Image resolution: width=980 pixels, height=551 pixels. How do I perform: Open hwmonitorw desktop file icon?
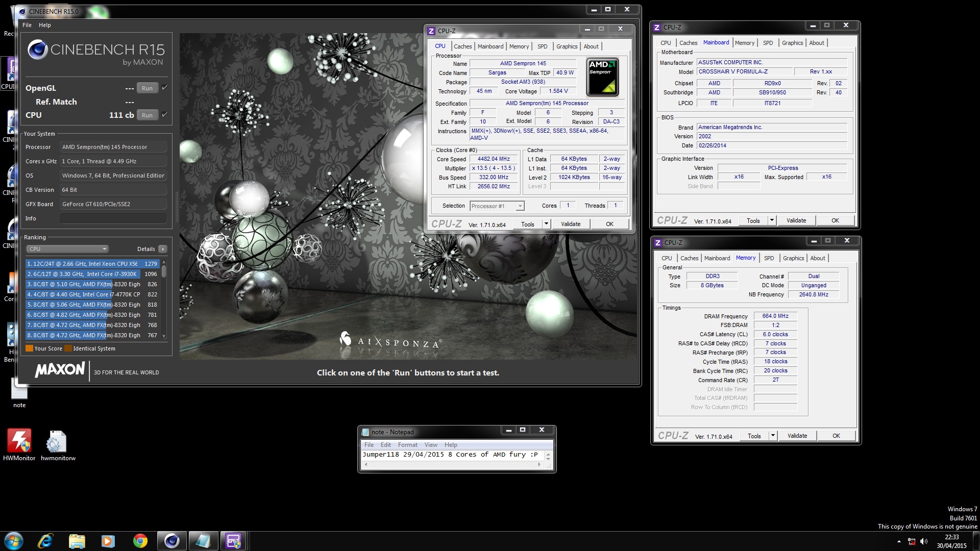[57, 445]
